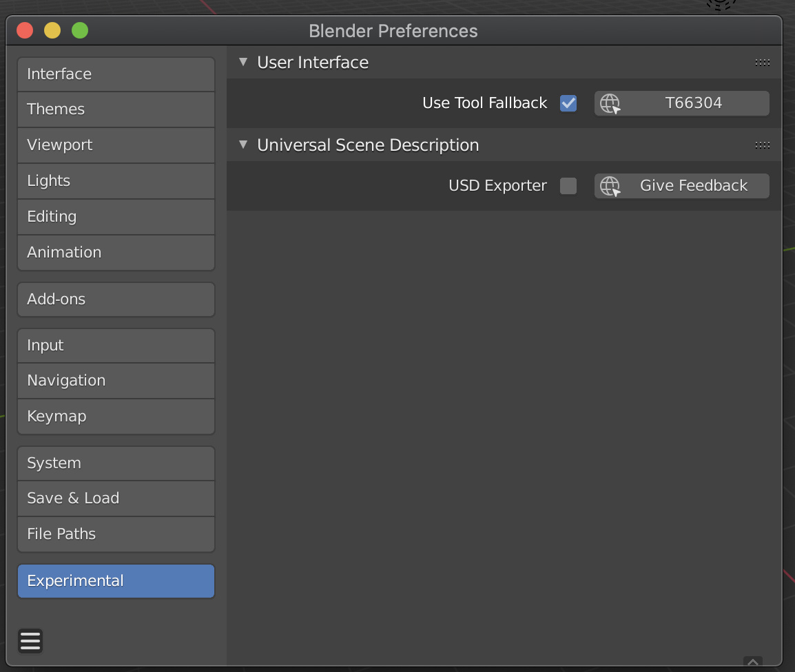Open the Navigation settings
This screenshot has height=672, width=795.
tap(116, 380)
